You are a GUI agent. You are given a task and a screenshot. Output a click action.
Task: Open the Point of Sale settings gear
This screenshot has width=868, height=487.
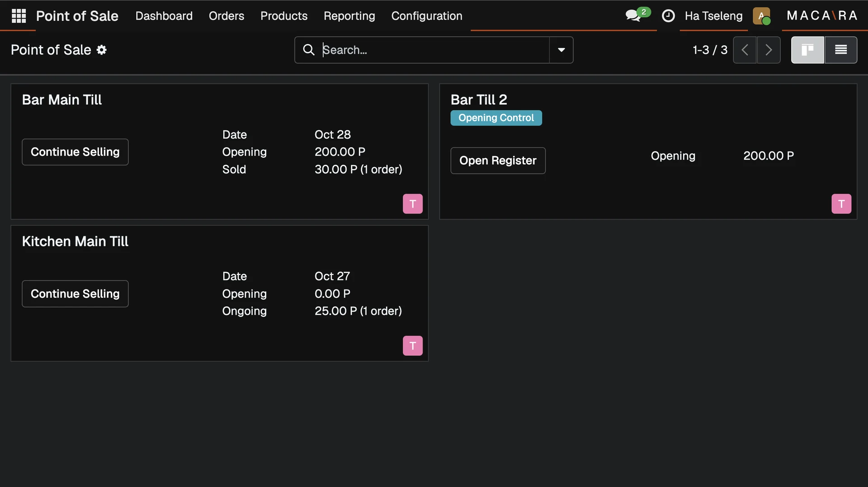pyautogui.click(x=102, y=50)
